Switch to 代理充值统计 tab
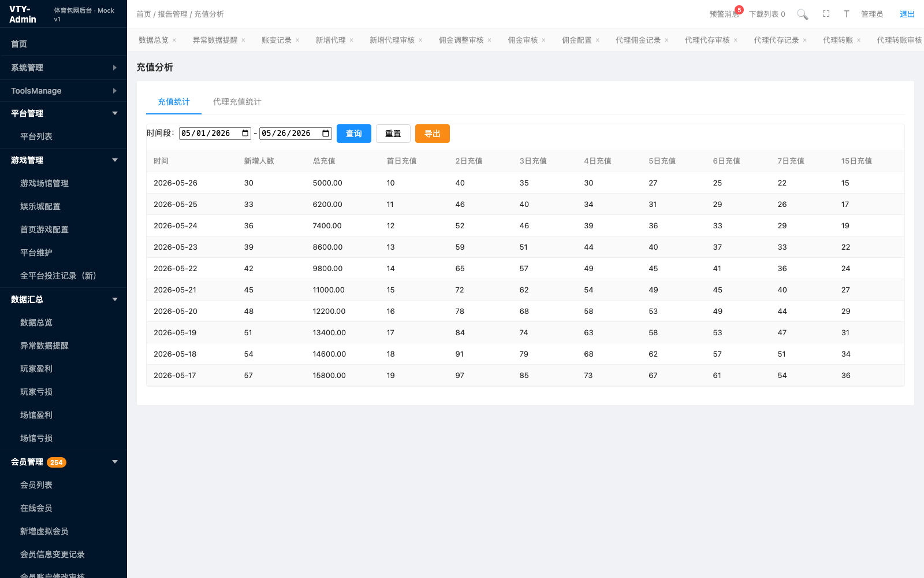Image resolution: width=924 pixels, height=578 pixels. (x=237, y=102)
